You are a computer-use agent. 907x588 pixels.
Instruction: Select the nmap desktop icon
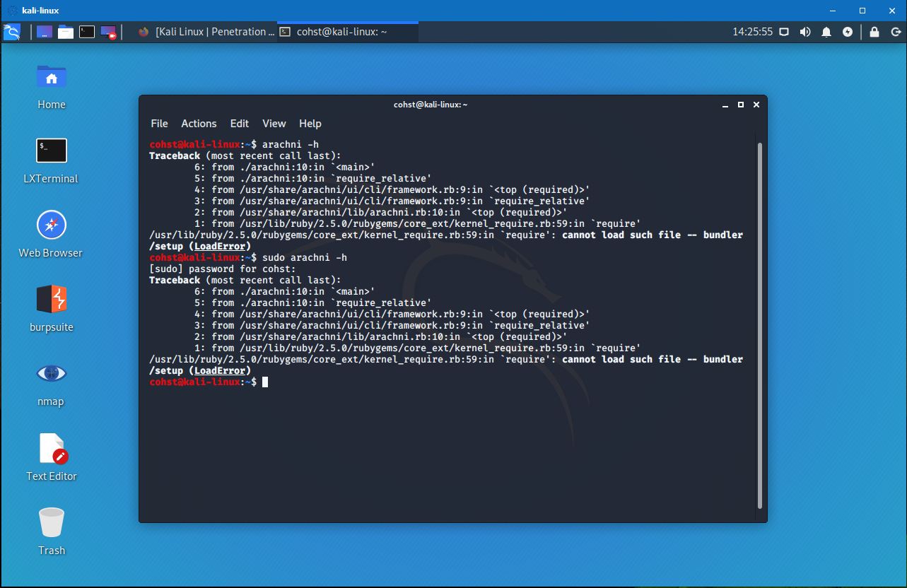pyautogui.click(x=51, y=374)
